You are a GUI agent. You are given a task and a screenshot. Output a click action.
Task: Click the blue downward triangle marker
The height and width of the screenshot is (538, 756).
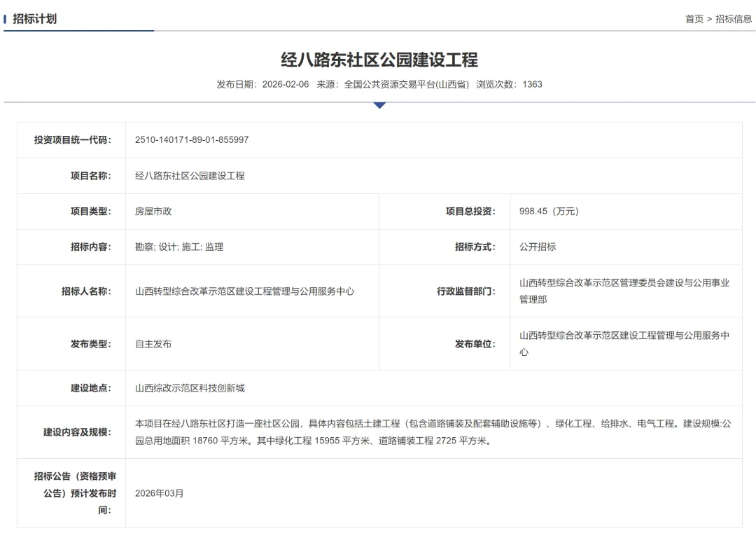pyautogui.click(x=379, y=105)
